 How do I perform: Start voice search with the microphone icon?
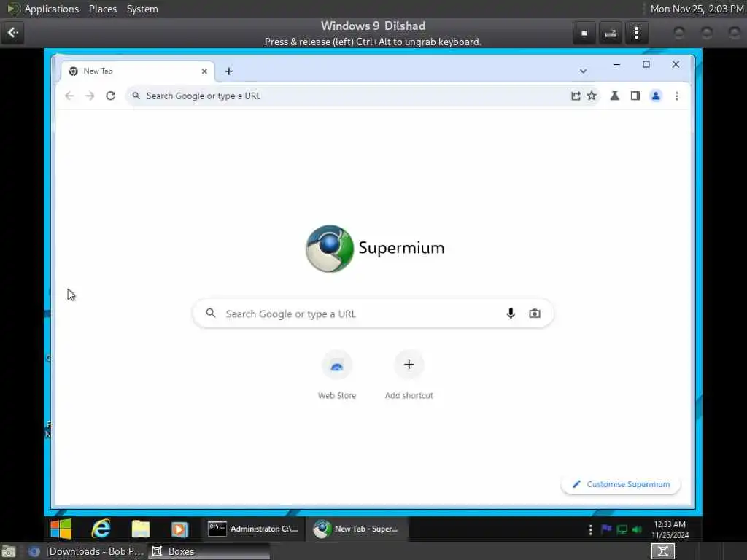[510, 314]
